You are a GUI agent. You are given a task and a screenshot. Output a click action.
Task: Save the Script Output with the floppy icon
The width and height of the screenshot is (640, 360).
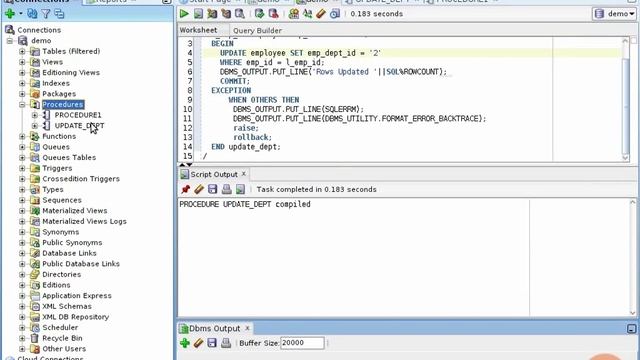[x=213, y=189]
